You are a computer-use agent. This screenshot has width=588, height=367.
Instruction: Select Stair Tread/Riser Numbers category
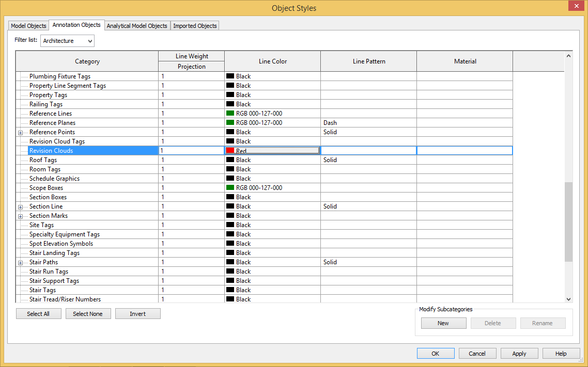65,299
